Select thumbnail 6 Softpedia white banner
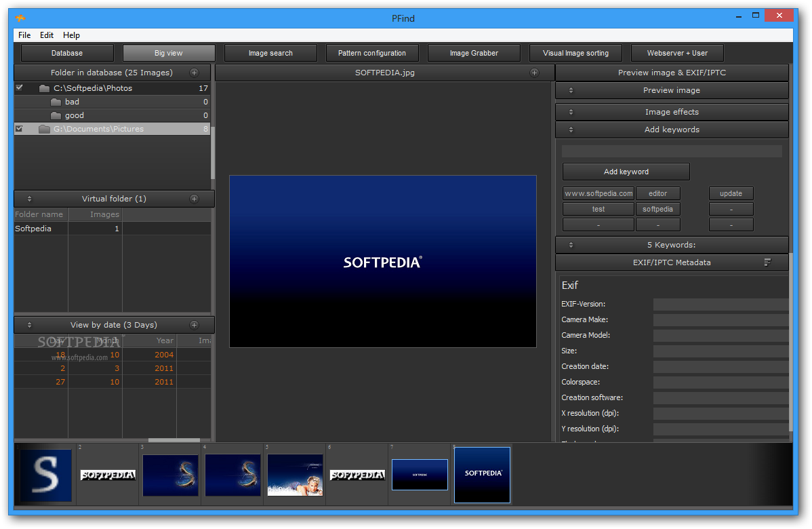This screenshot has width=812, height=529. pos(357,475)
